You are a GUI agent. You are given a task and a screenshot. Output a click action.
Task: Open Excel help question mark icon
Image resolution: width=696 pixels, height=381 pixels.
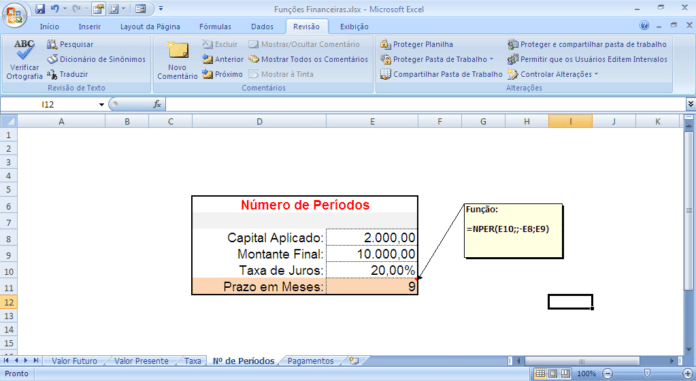click(x=644, y=26)
